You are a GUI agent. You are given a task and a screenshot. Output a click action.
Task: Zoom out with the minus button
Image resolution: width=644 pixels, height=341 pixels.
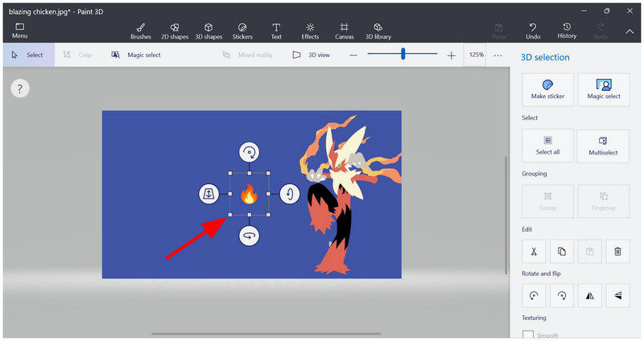(353, 55)
